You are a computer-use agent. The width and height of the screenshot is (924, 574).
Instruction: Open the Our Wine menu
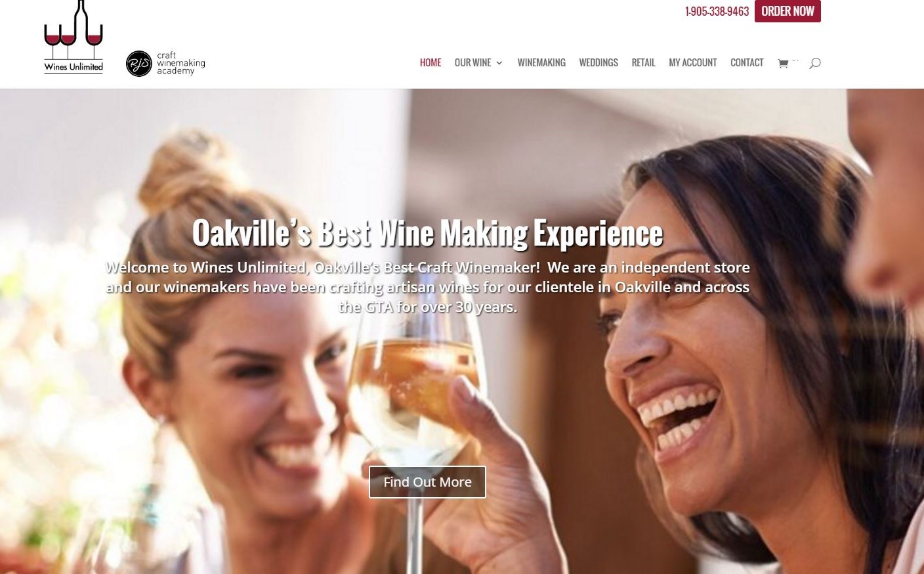click(x=472, y=62)
